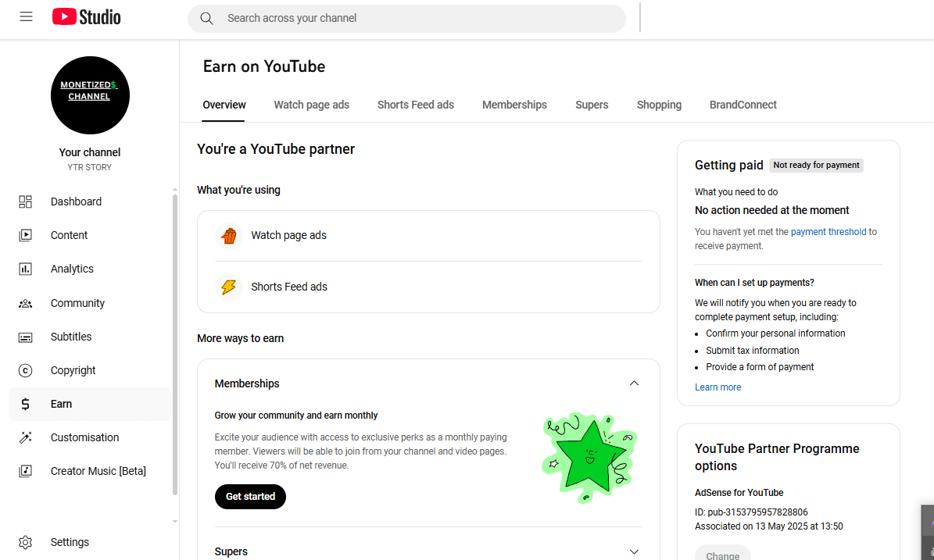This screenshot has width=934, height=560.
Task: Open the payment threshold link
Action: (x=828, y=231)
